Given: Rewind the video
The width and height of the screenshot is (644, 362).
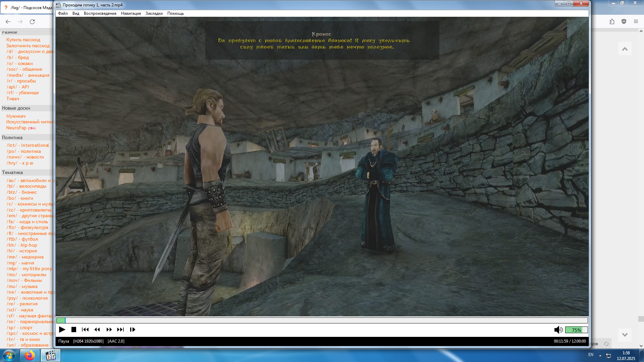Looking at the screenshot, I should coord(97,329).
